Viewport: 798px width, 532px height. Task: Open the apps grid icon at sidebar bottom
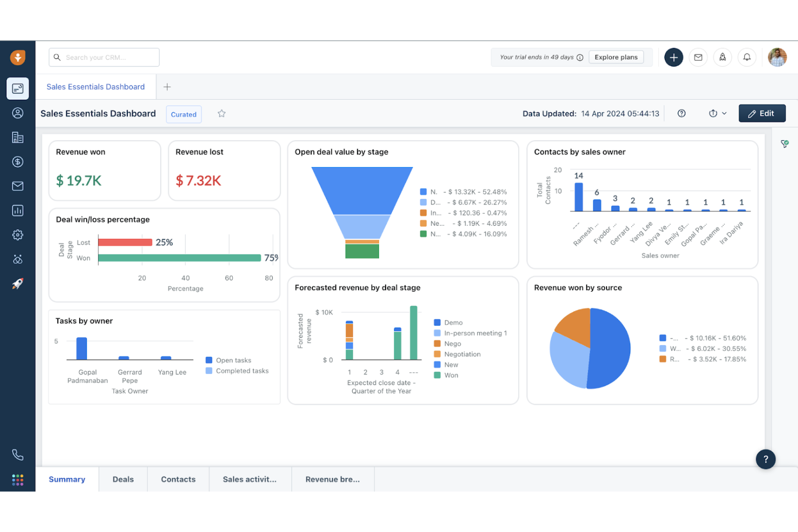point(18,479)
